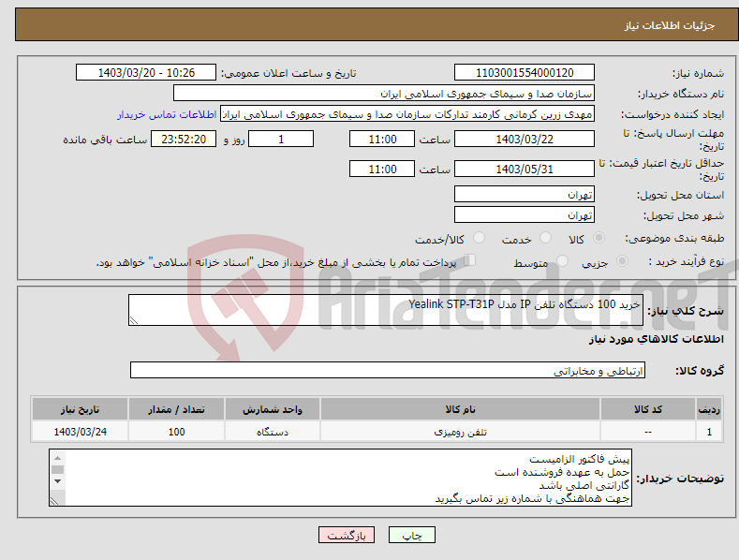Click the price validity hour 11:00 field

click(382, 169)
